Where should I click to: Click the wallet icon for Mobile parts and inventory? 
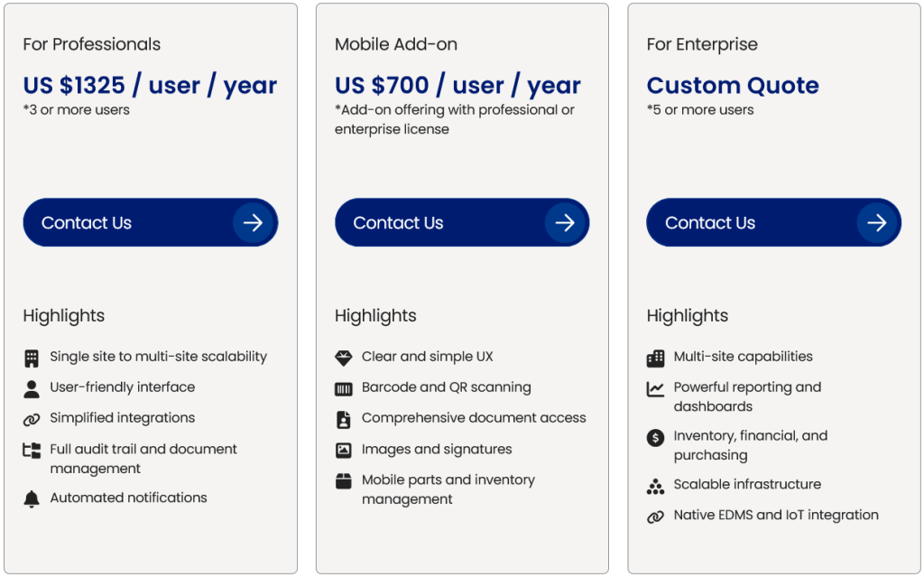tap(345, 480)
